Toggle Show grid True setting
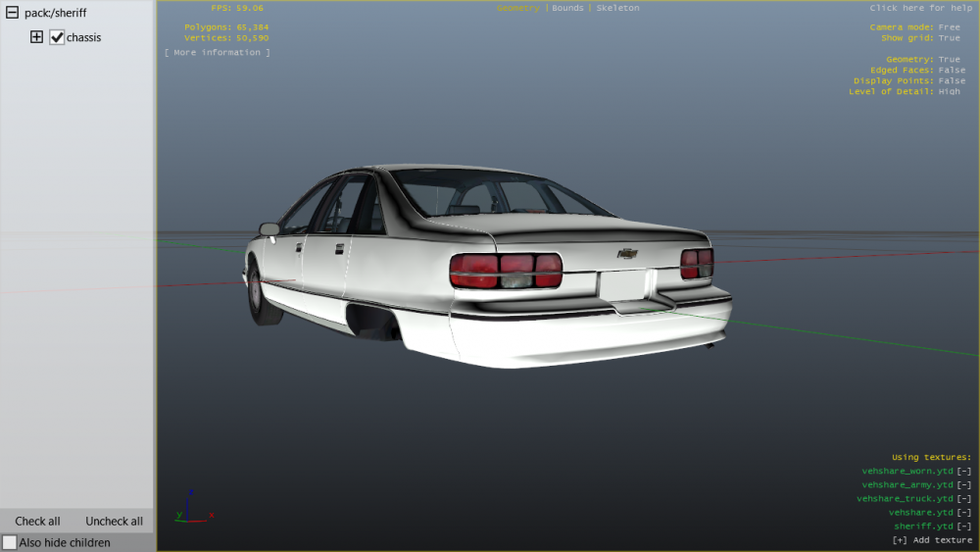The height and width of the screenshot is (552, 980). 920,38
